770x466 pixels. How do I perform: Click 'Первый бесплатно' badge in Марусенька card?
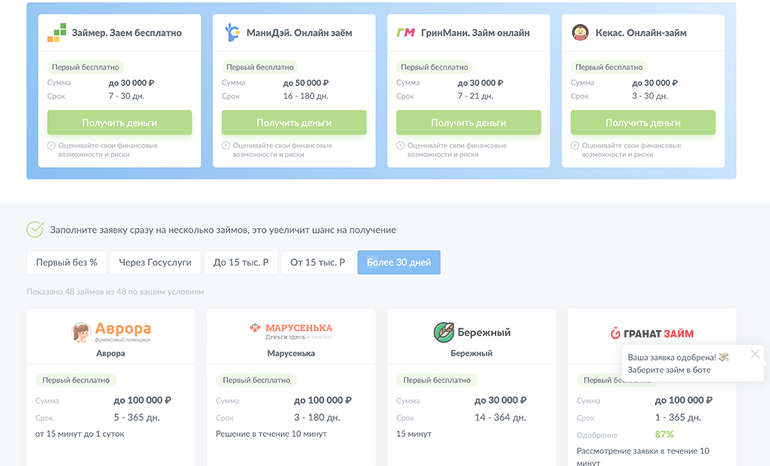pyautogui.click(x=256, y=380)
